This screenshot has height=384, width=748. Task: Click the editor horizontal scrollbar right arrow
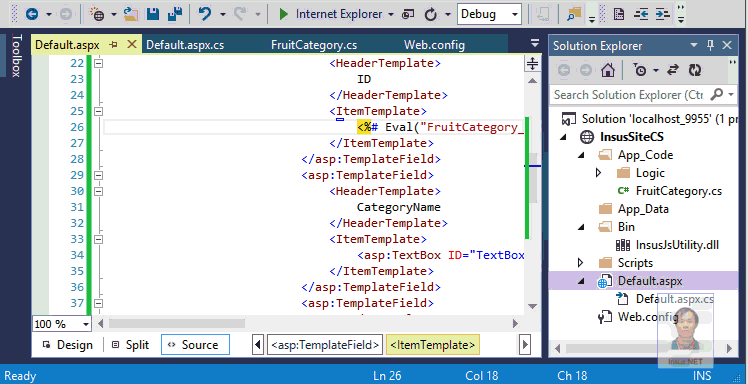[515, 323]
